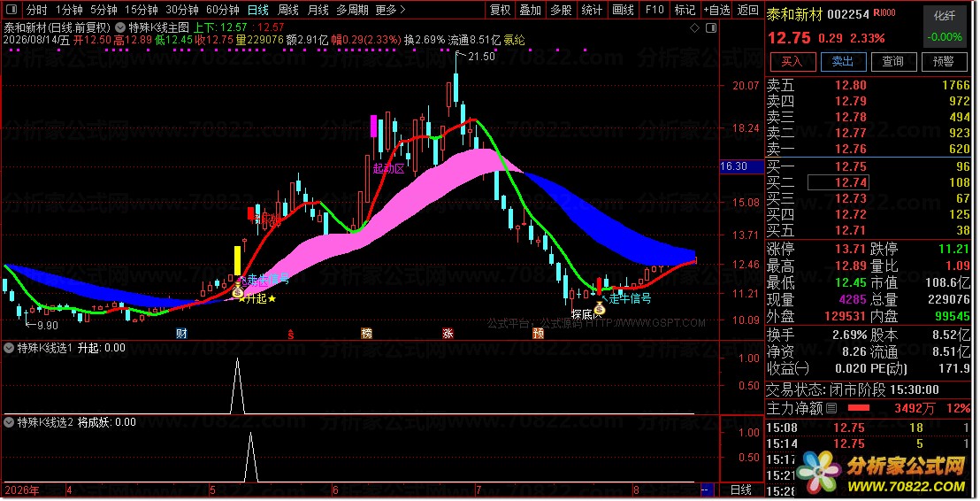Click stock code 002254

click(848, 14)
